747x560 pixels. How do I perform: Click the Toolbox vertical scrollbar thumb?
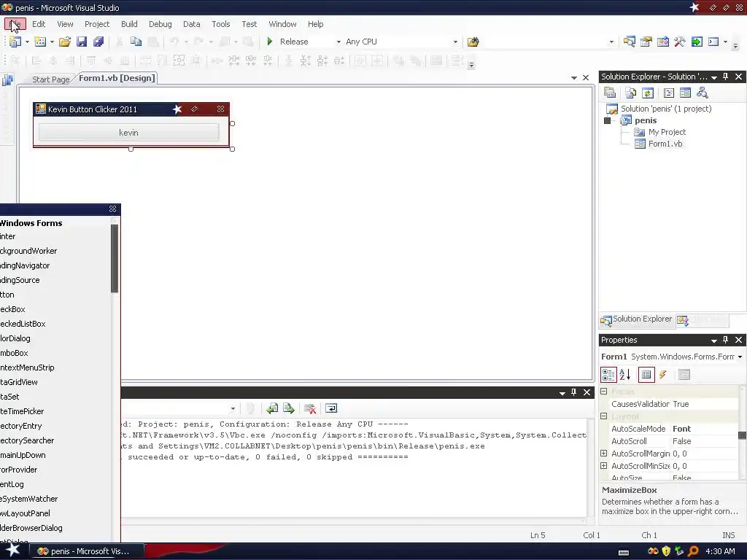click(115, 258)
